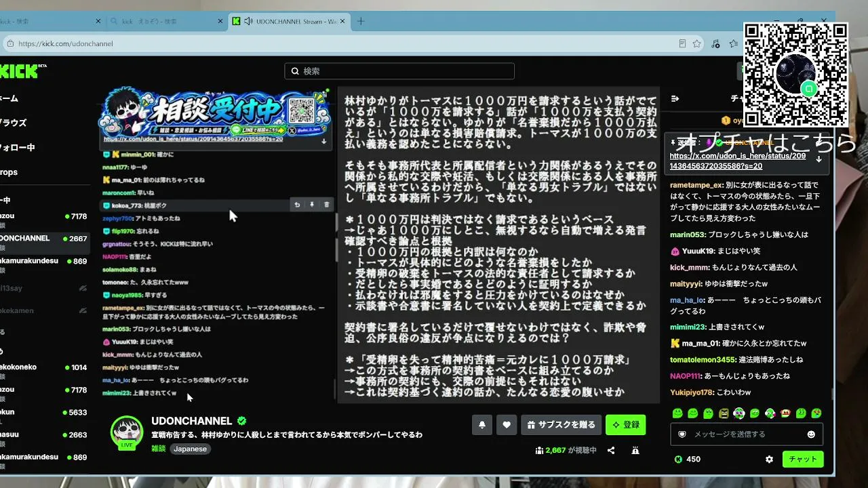
Task: Open the sidebar channel with 1014 viewers
Action: 44,371
